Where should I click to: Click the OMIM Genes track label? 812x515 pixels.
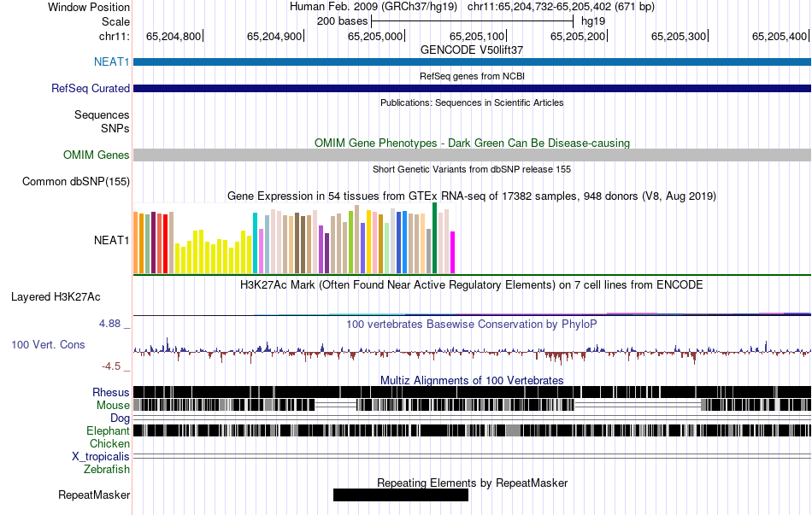[96, 155]
